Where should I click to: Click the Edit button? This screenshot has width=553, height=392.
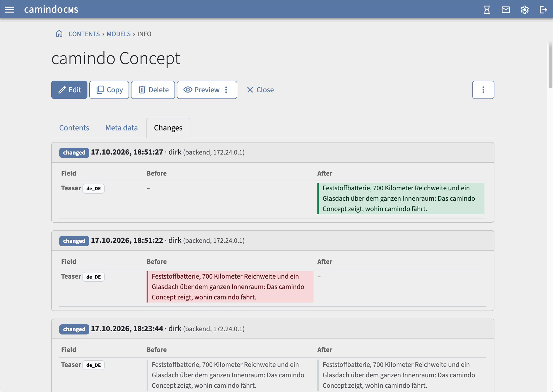[x=69, y=90]
